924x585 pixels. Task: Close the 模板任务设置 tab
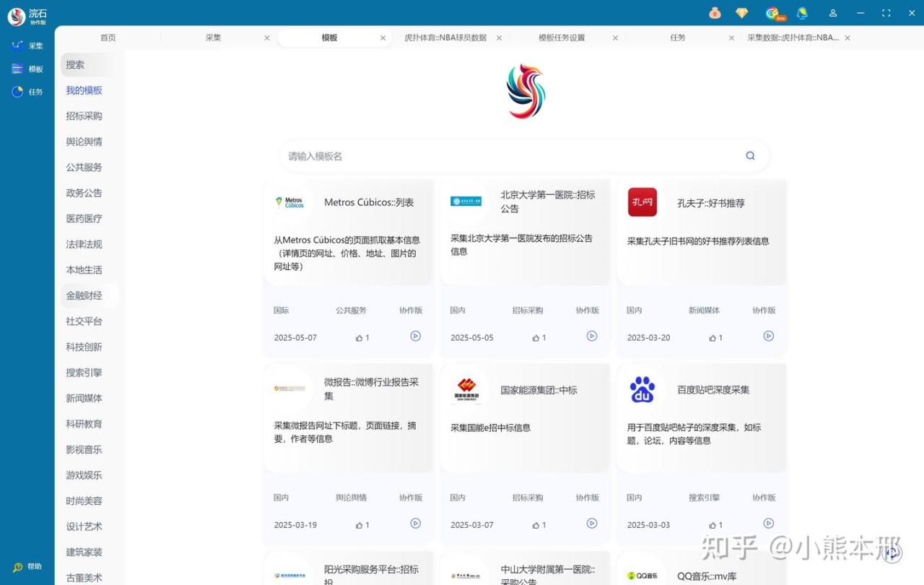(615, 38)
